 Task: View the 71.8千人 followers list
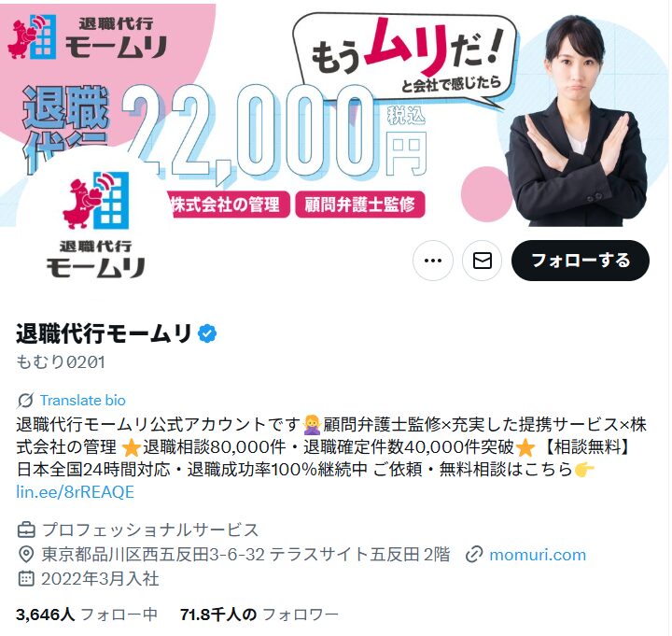259,615
